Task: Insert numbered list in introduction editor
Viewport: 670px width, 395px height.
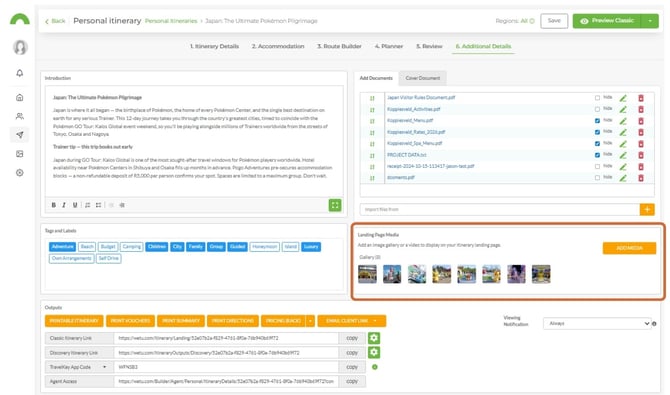Action: coord(88,205)
